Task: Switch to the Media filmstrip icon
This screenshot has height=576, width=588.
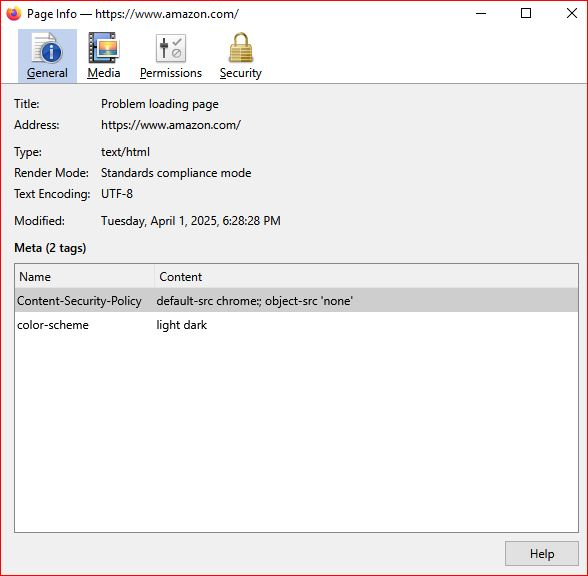Action: (104, 47)
